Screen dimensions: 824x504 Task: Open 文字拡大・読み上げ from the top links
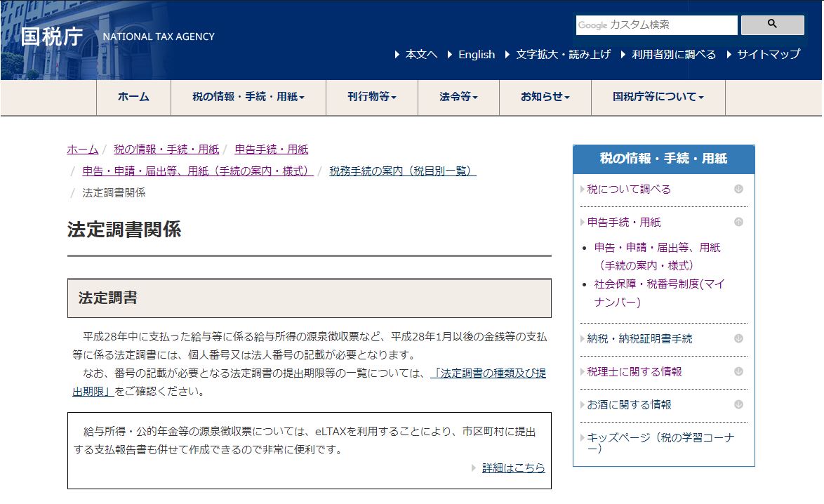pos(562,54)
